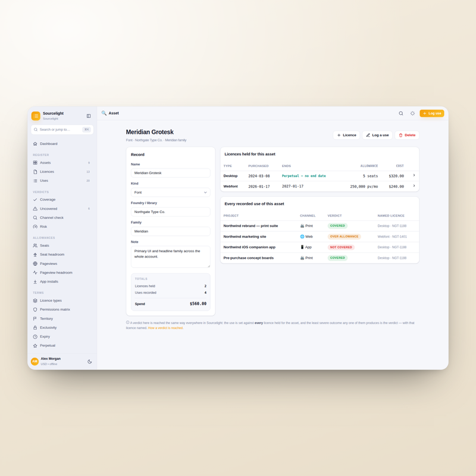Click the Territory flag icon
The width and height of the screenshot is (476, 476).
[35, 319]
